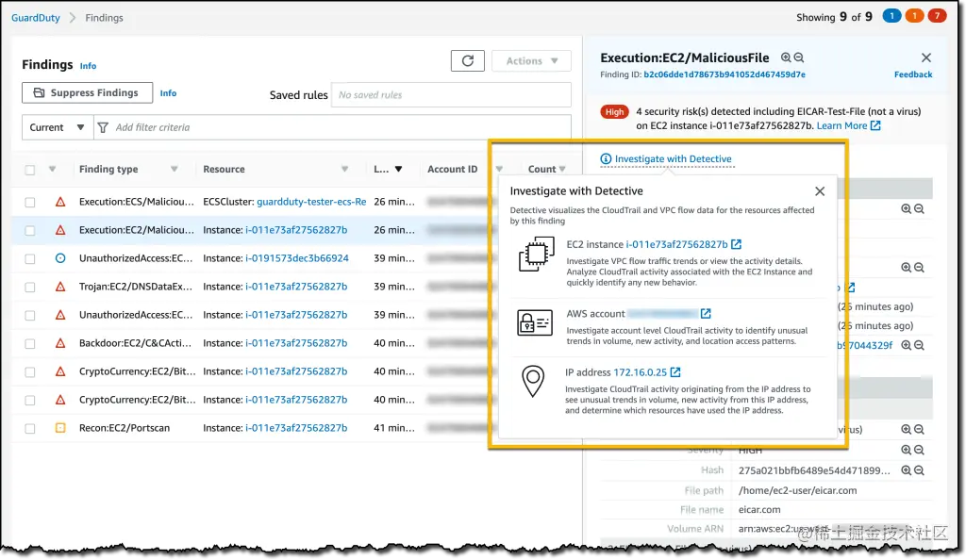The height and width of the screenshot is (560, 966).
Task: Zoom in filter icon beside Execution:EC2/MaliciousFile title
Action: (786, 58)
